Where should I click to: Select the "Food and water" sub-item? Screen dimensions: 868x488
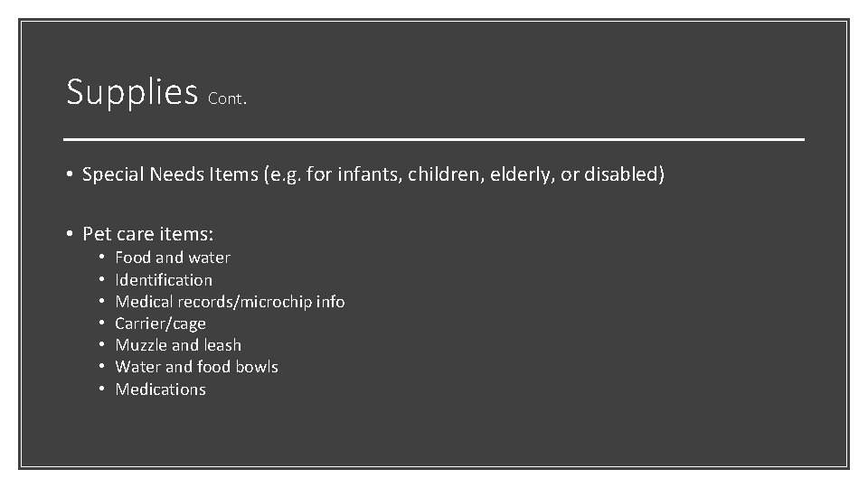173,258
